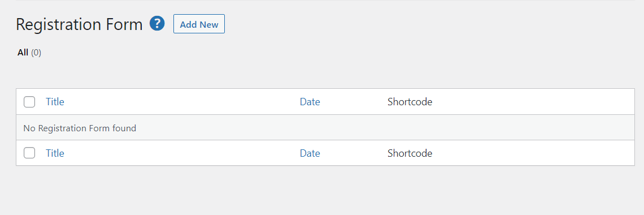Screen dimensions: 644x215
Task: Tick the select-all checkbox in table header
Action: click(29, 101)
